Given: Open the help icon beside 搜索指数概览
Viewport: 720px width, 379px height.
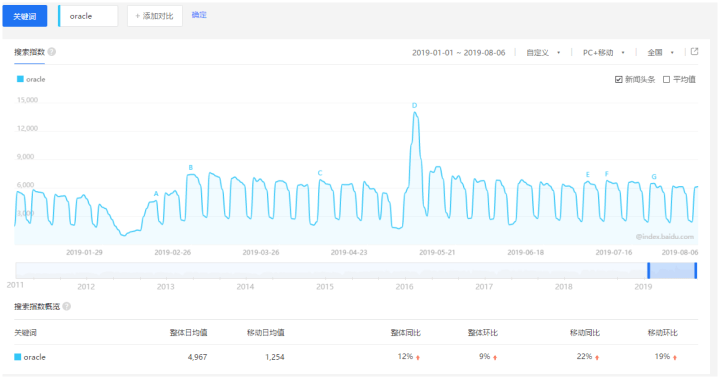Looking at the screenshot, I should click(x=67, y=306).
